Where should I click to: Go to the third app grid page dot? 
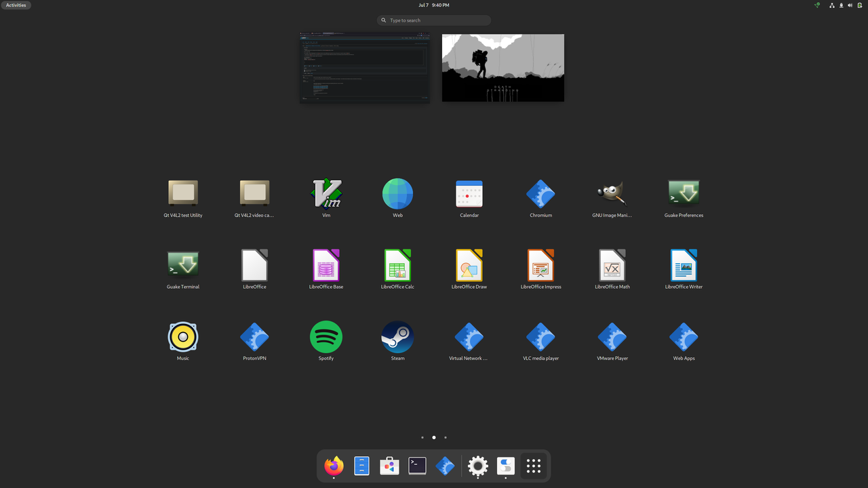tap(446, 438)
